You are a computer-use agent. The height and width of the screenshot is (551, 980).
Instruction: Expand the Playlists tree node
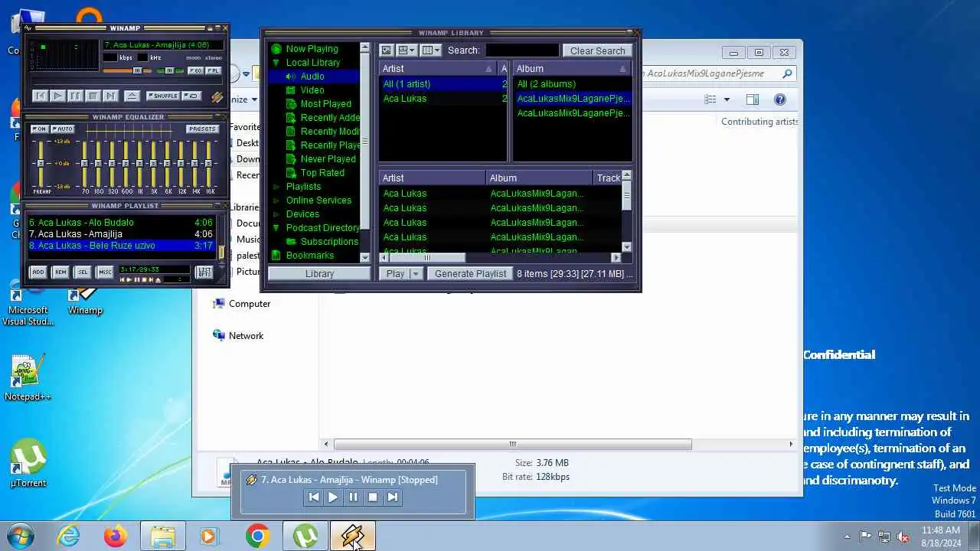point(276,187)
